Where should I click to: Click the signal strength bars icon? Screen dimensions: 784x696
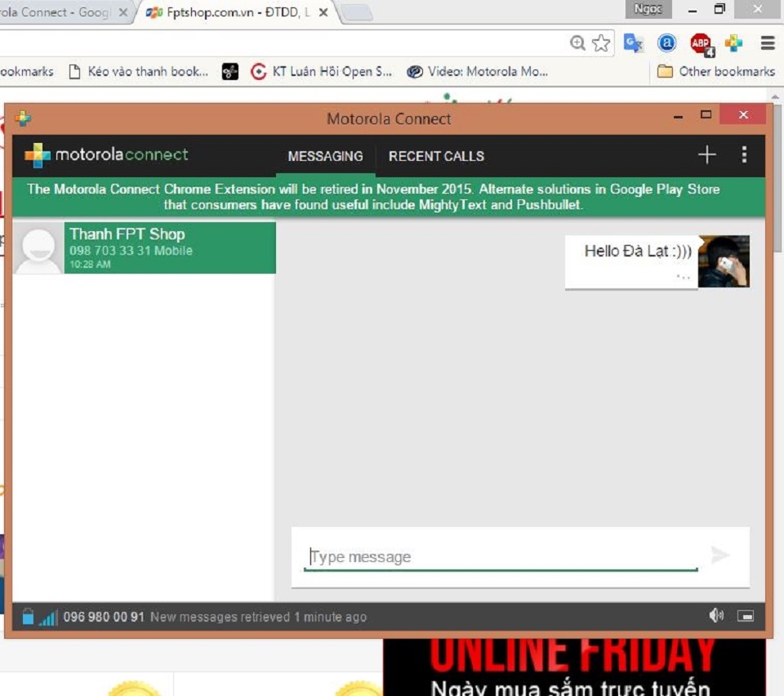pos(48,618)
